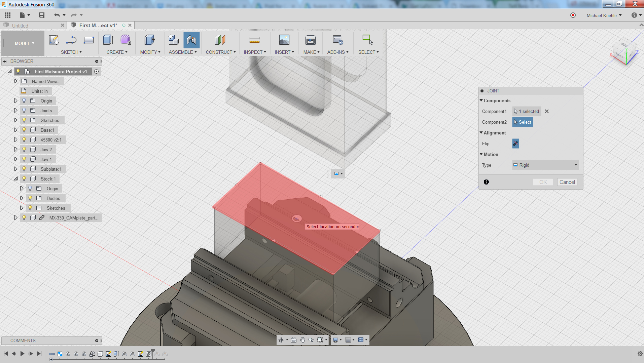Toggle visibility bulb for Bodies folder
644x363 pixels.
(30, 198)
